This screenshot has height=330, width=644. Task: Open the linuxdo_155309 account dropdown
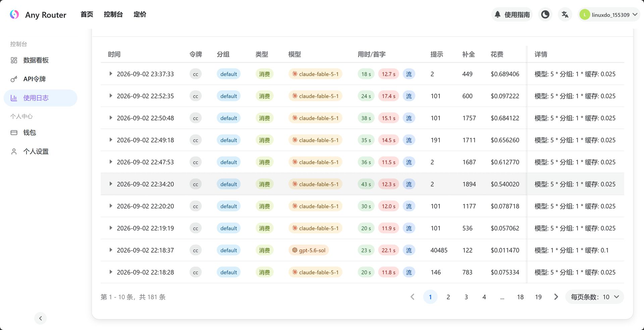(609, 14)
